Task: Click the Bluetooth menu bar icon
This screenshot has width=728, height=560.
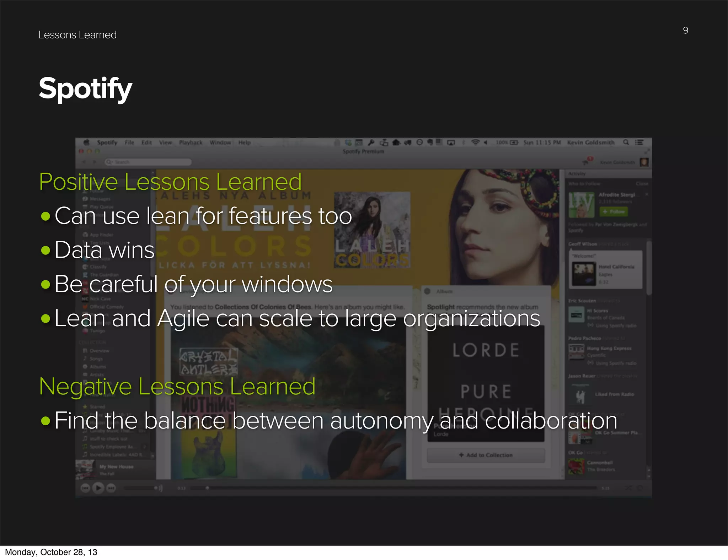Action: pyautogui.click(x=463, y=142)
